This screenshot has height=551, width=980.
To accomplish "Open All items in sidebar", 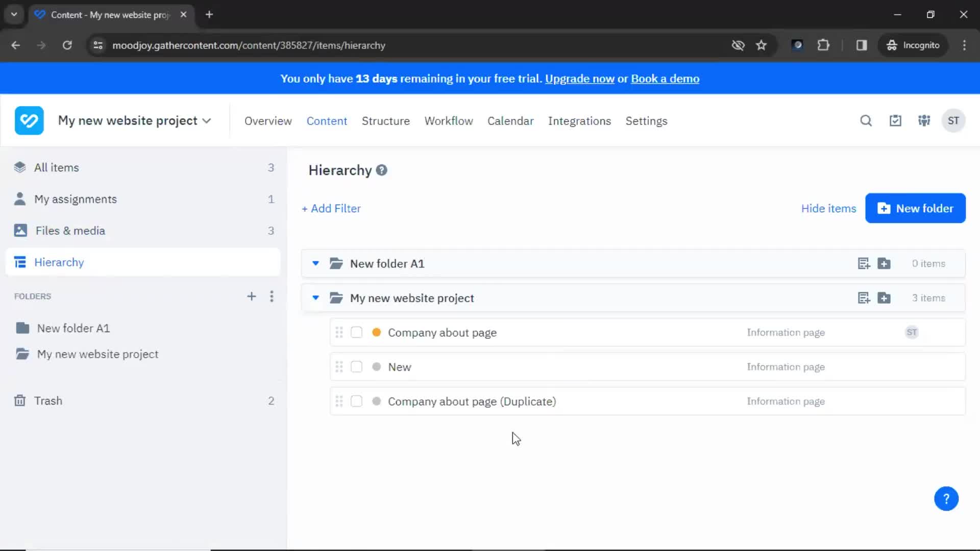I will [143, 167].
